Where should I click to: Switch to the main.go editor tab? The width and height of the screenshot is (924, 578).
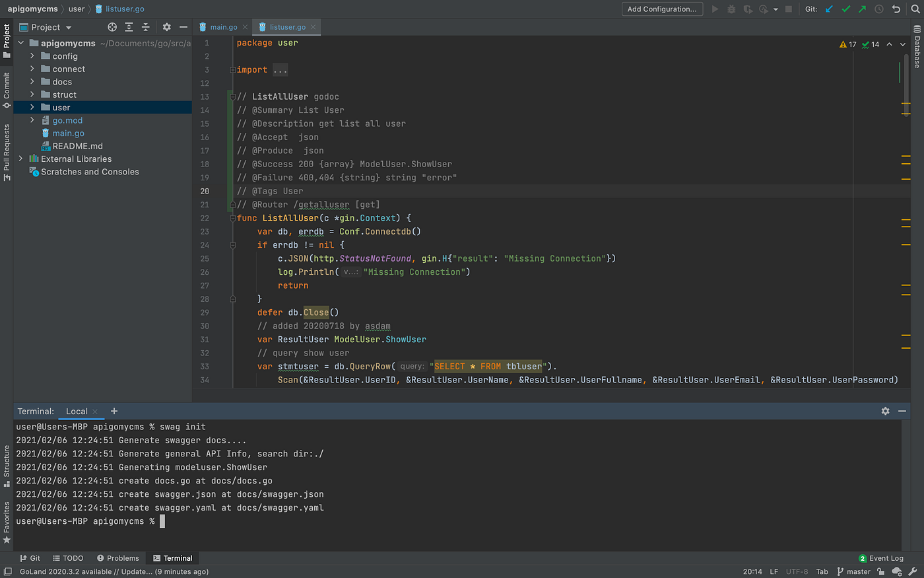point(223,27)
